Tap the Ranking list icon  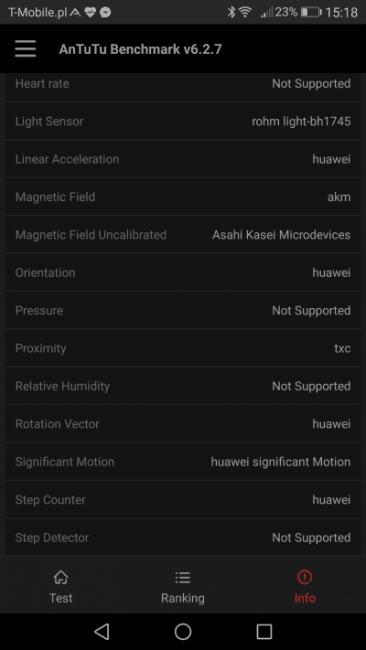click(x=182, y=577)
